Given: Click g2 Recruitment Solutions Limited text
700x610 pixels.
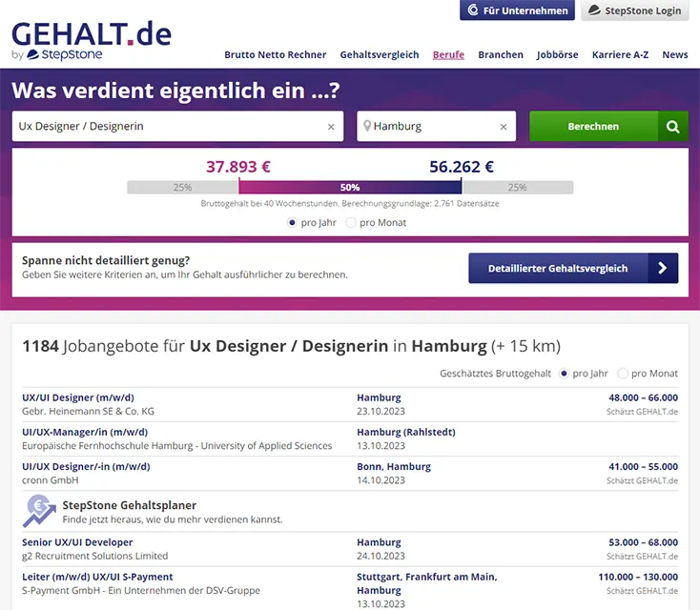Looking at the screenshot, I should (95, 556).
